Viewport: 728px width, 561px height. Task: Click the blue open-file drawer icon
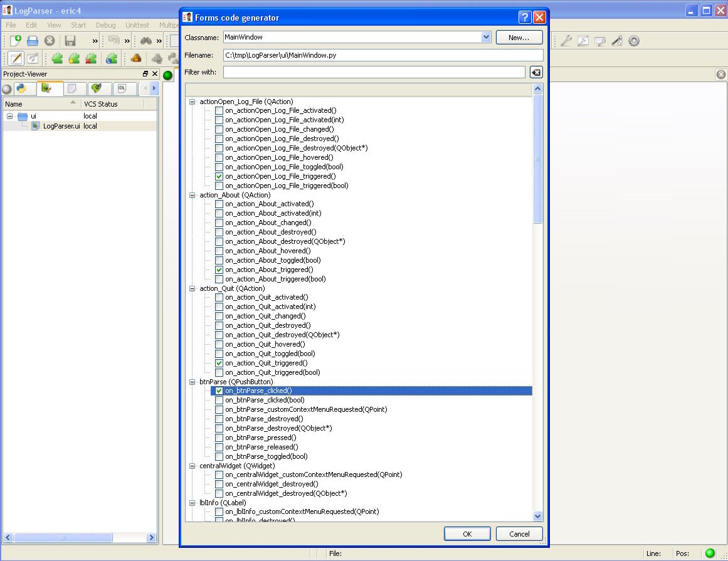(x=33, y=41)
